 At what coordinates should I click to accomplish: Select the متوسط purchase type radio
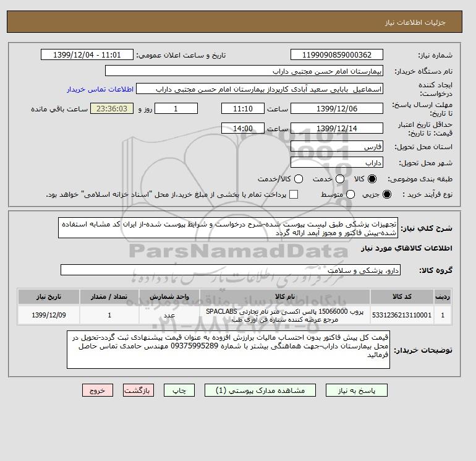(351, 194)
